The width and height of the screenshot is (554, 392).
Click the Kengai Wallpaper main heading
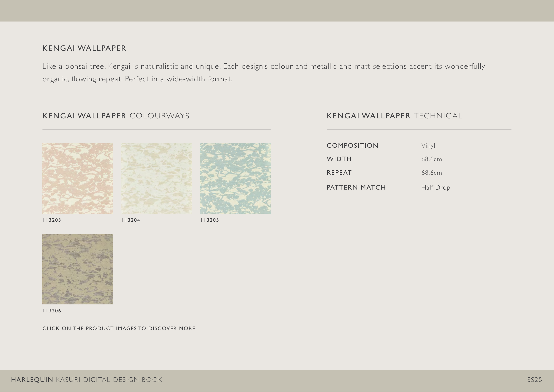click(x=84, y=48)
